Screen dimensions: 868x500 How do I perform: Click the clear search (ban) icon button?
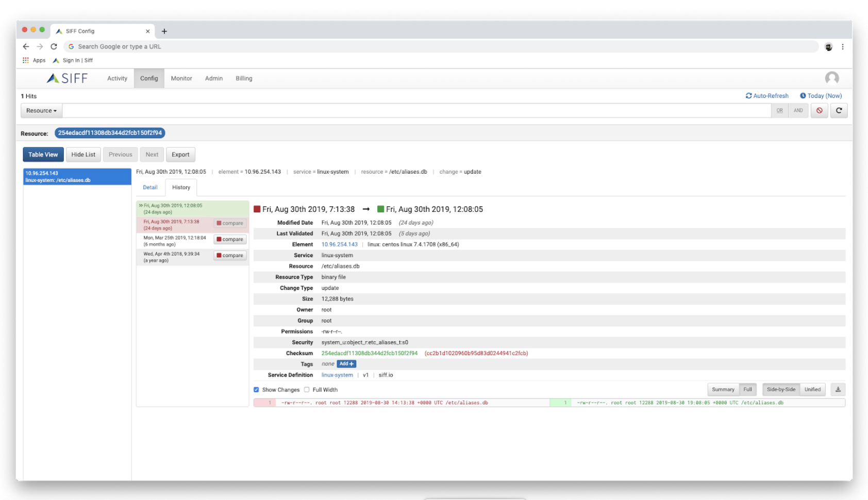(819, 110)
